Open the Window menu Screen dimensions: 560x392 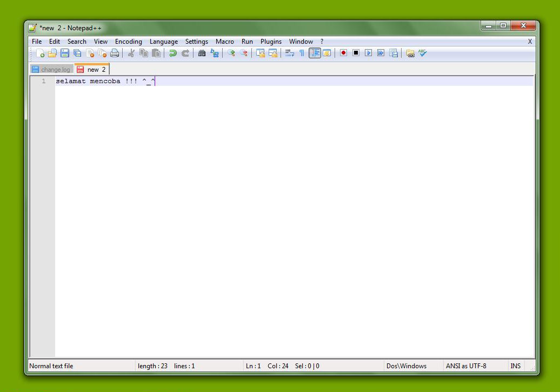(x=301, y=42)
